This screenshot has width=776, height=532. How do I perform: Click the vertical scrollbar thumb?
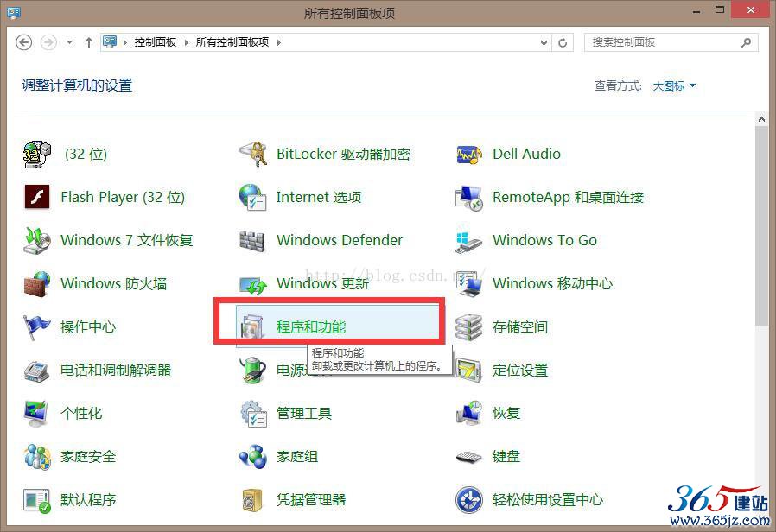coord(761,226)
